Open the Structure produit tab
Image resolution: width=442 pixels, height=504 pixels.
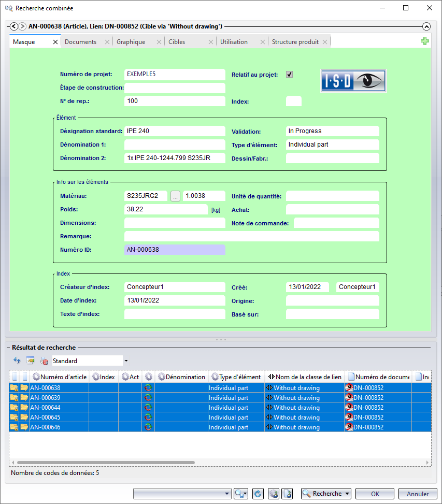295,42
